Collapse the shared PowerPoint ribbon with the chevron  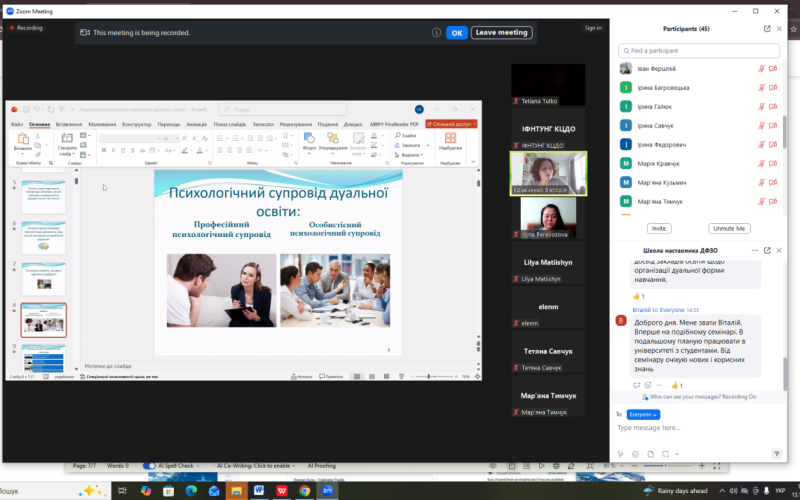point(473,162)
